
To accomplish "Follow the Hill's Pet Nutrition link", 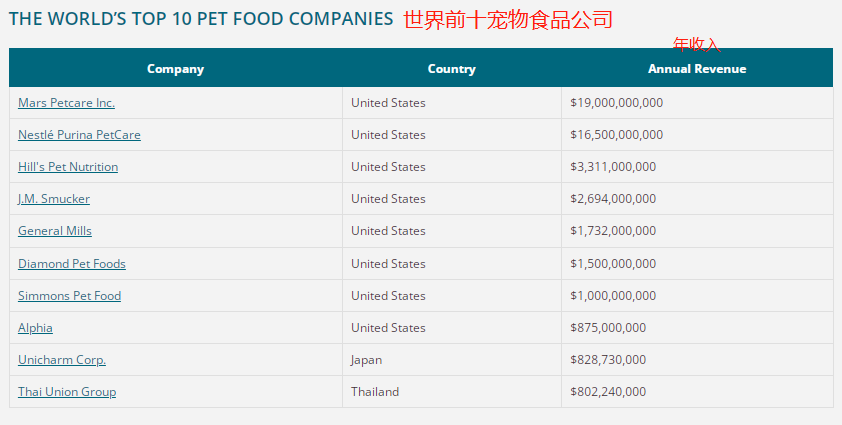I will pyautogui.click(x=68, y=167).
